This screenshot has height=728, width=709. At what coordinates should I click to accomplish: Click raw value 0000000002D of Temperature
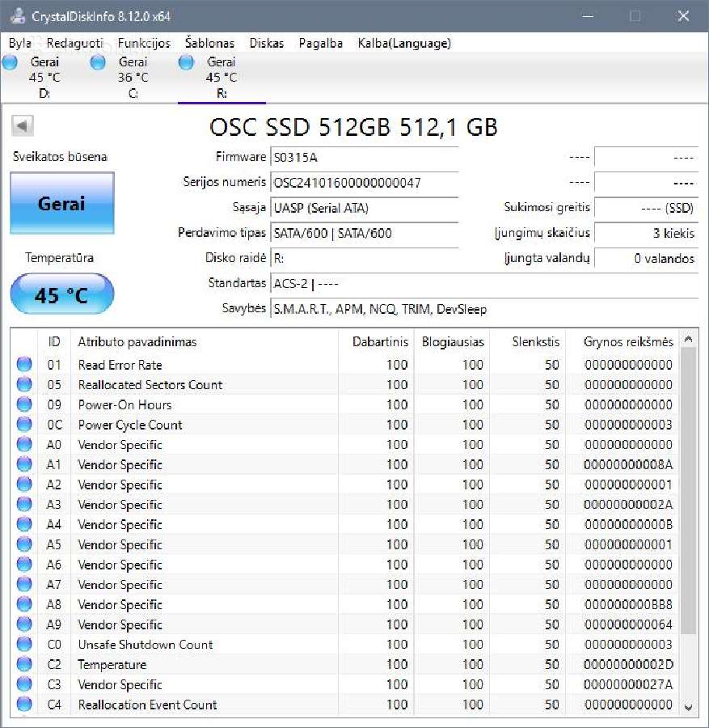tap(628, 664)
